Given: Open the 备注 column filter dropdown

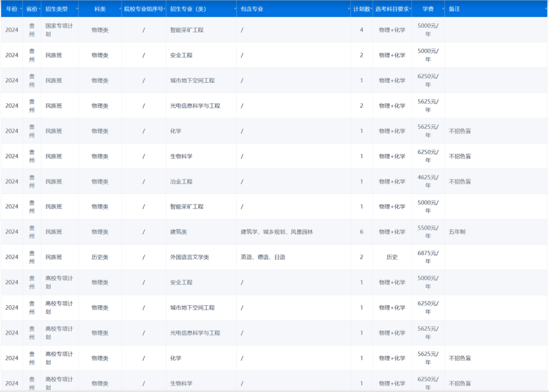Looking at the screenshot, I should click(545, 9).
